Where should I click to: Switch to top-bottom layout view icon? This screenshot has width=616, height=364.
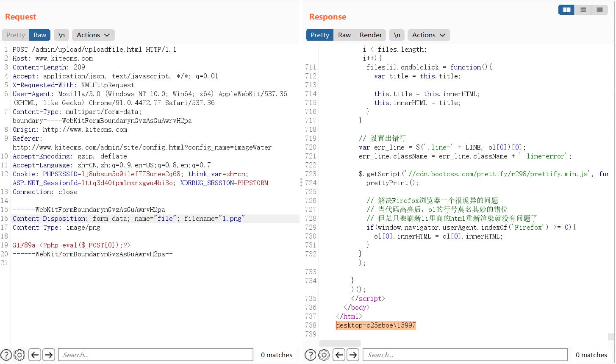point(583,10)
